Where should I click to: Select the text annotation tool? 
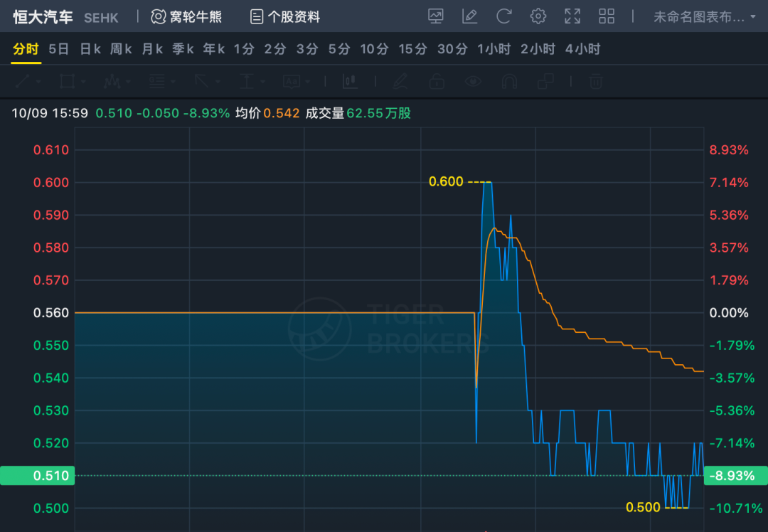pos(292,81)
